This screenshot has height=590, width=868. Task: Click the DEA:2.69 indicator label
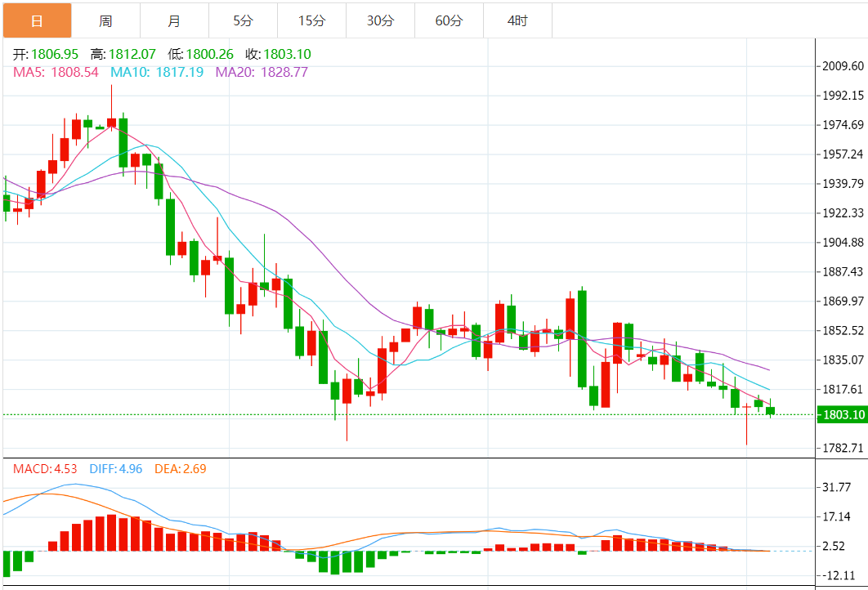pos(181,469)
